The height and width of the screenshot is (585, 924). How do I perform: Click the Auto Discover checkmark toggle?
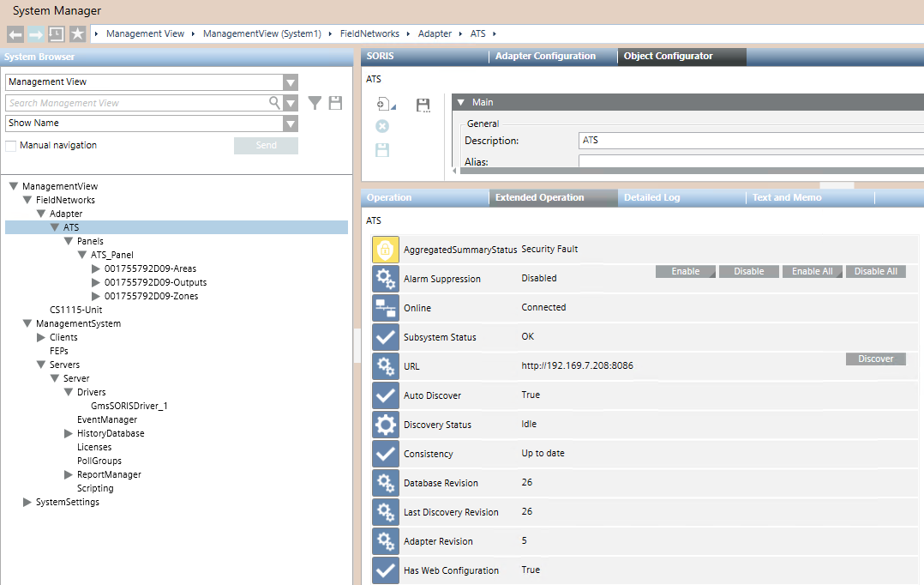[x=385, y=395]
